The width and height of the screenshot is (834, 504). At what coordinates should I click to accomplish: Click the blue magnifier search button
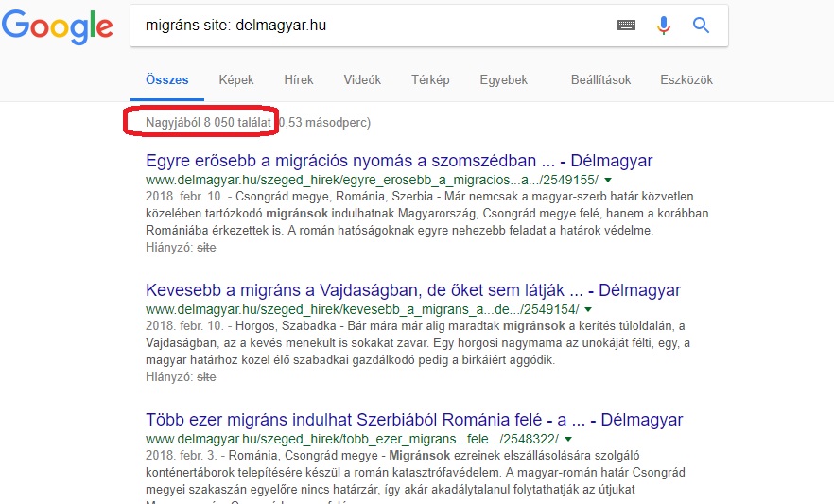701,26
